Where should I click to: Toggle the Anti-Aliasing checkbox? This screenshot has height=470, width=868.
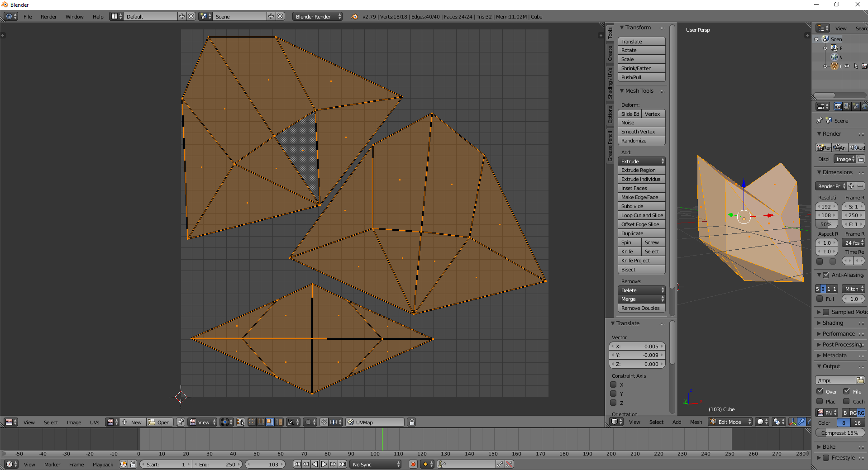point(826,275)
